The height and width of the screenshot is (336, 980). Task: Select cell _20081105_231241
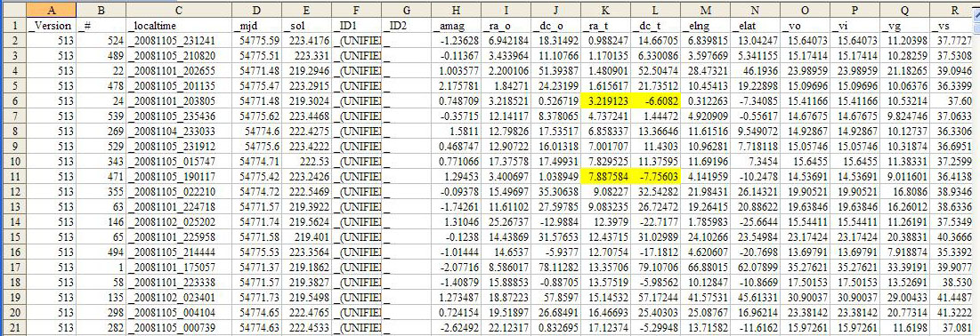179,41
